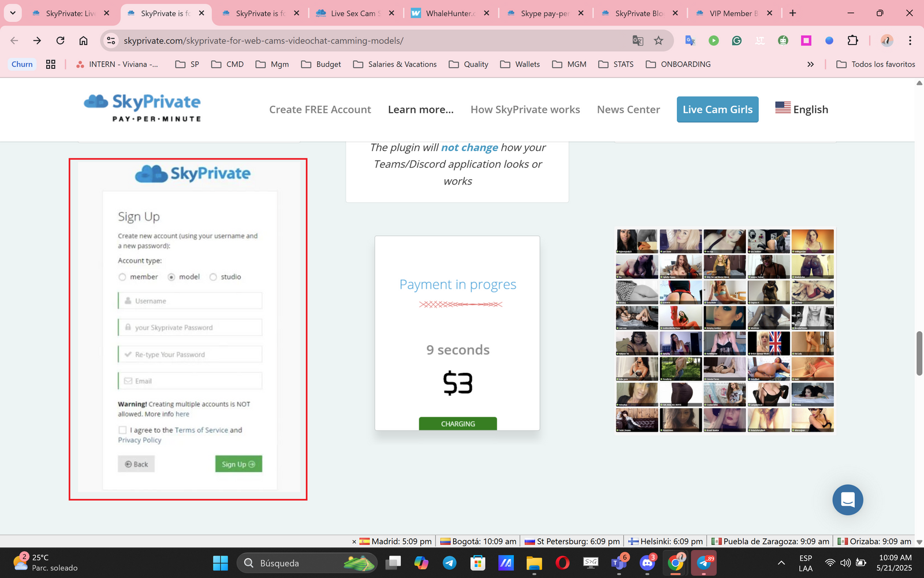
Task: Click the page vertical scrollbar thumb
Action: [919, 354]
